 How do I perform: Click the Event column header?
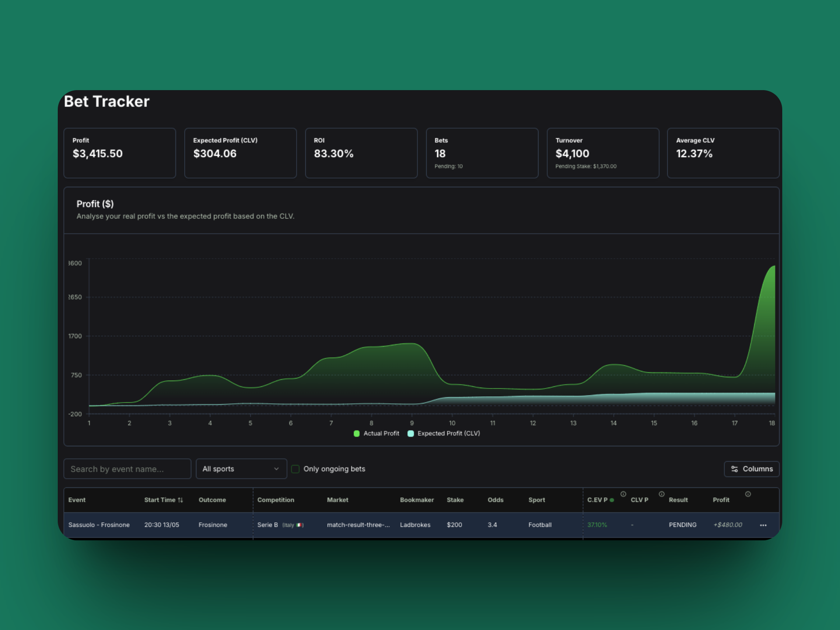77,500
